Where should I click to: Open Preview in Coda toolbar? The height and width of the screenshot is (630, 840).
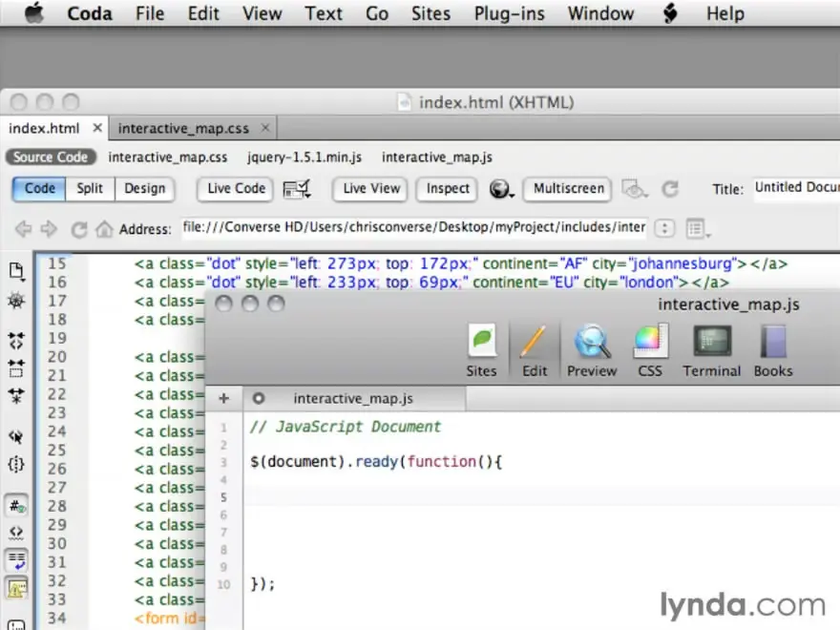592,349
